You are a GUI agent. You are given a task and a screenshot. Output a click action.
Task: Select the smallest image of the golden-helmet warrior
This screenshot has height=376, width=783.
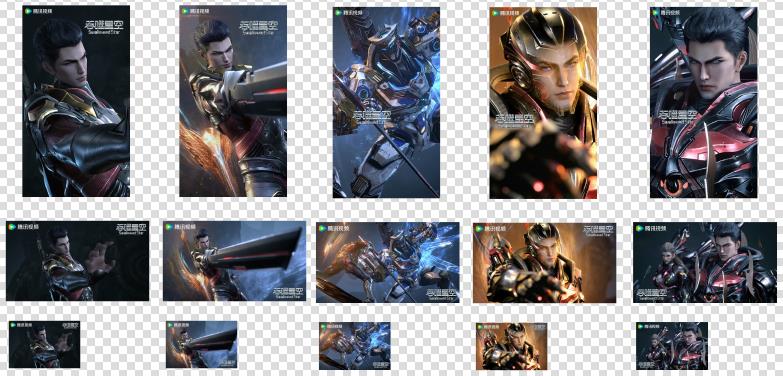tap(511, 346)
